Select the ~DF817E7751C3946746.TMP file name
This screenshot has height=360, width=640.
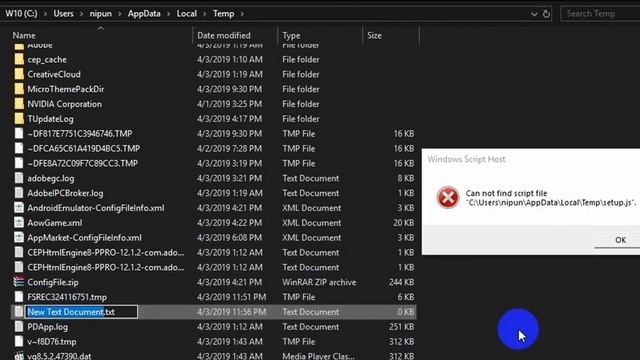[80, 133]
